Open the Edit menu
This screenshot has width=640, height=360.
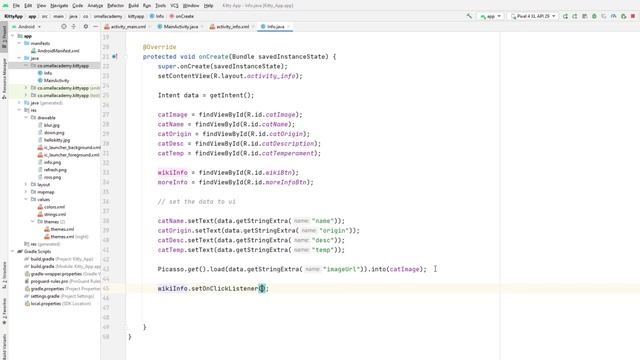point(28,6)
